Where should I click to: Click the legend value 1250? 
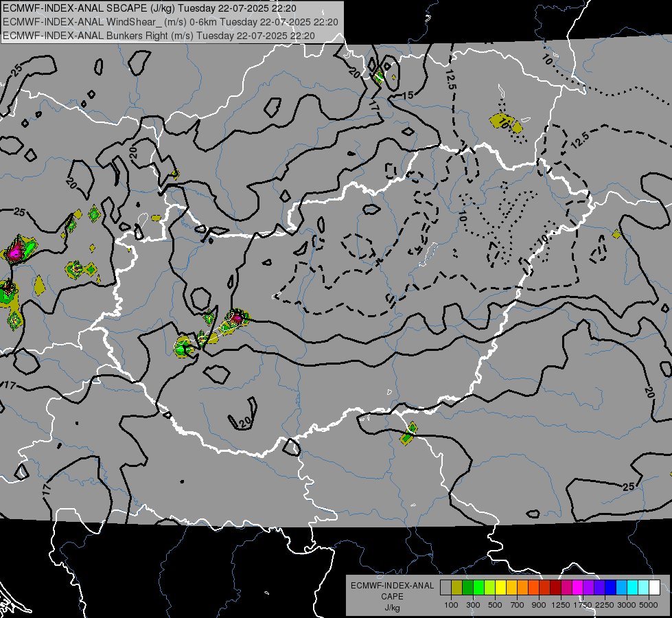(x=561, y=605)
